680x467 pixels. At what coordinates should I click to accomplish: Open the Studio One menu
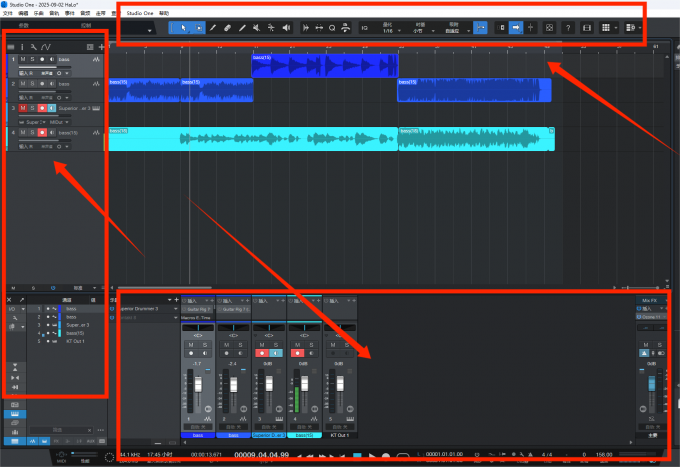[140, 13]
